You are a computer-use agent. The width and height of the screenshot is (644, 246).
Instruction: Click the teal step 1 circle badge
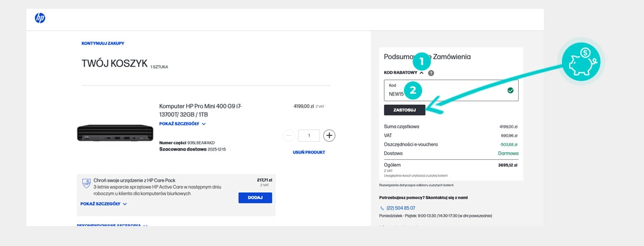[x=421, y=61]
